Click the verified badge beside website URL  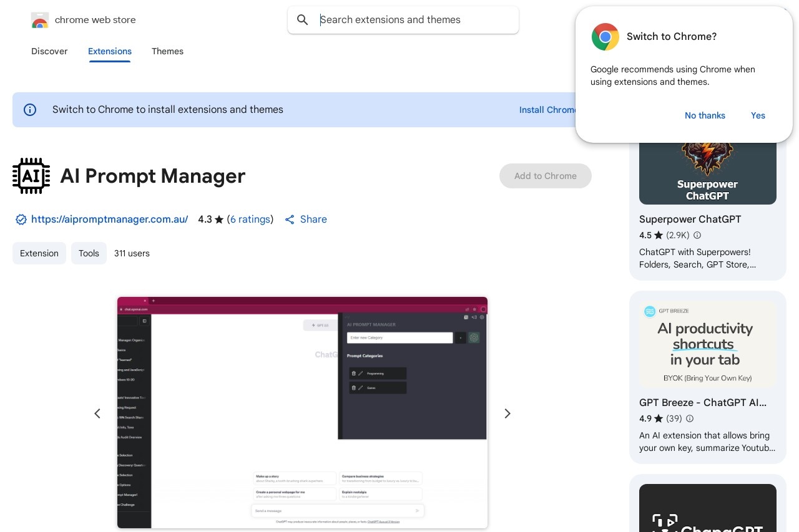[x=21, y=220]
